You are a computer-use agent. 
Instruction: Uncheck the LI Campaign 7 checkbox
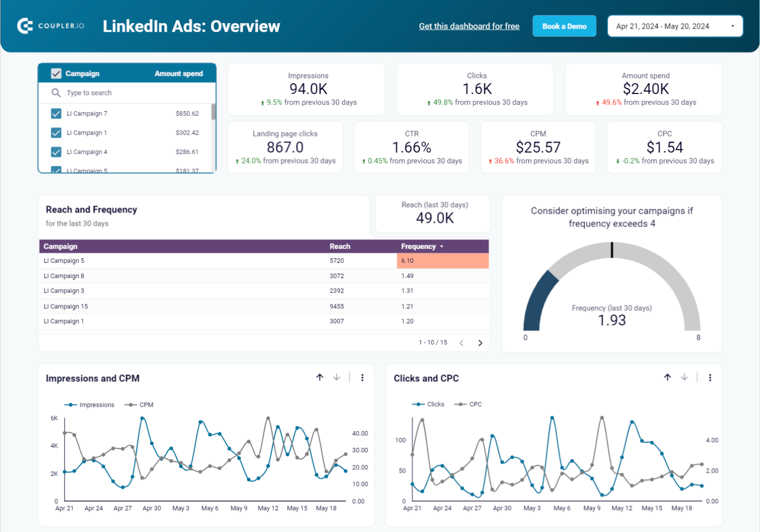pos(56,113)
